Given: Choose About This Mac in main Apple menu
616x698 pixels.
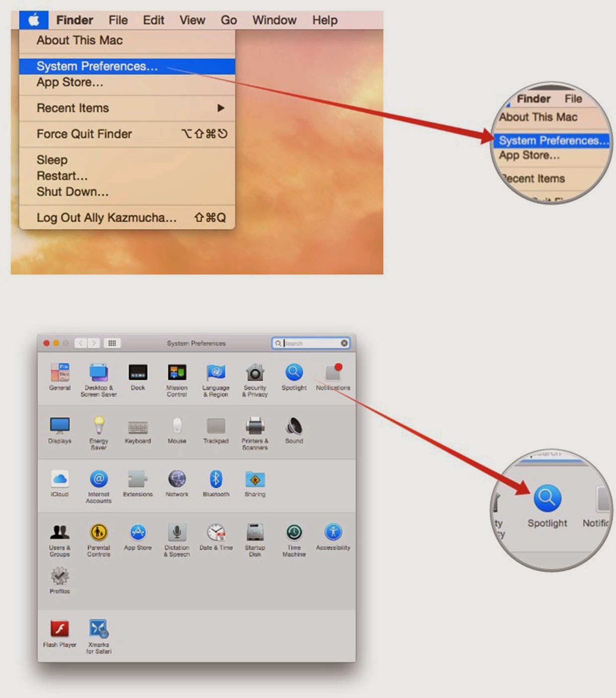Looking at the screenshot, I should pos(127,41).
